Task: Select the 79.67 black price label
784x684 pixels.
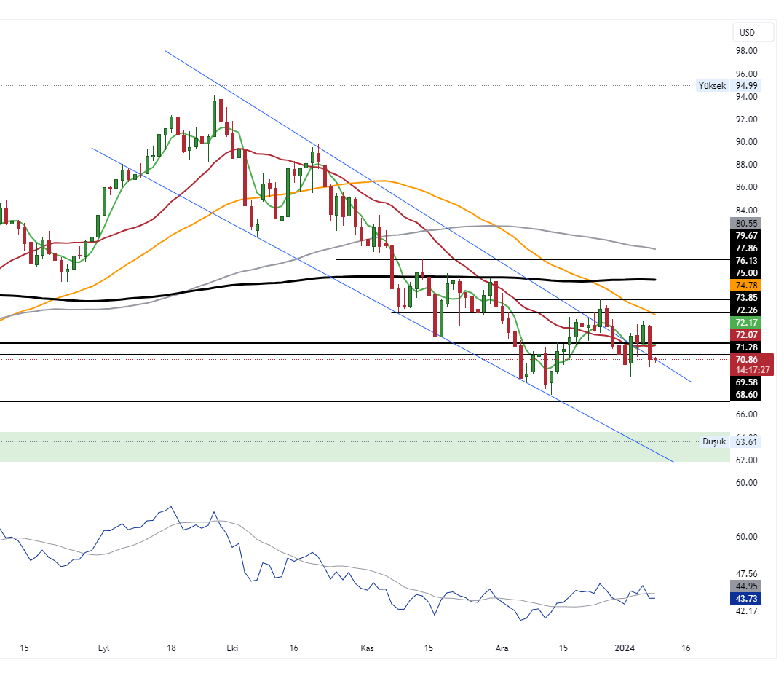Action: (748, 235)
